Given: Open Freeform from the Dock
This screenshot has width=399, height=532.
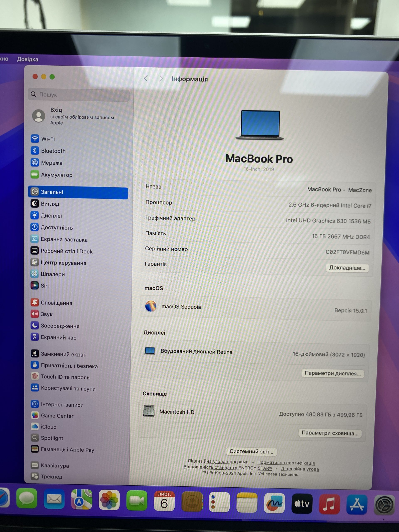Looking at the screenshot, I should point(275,503).
